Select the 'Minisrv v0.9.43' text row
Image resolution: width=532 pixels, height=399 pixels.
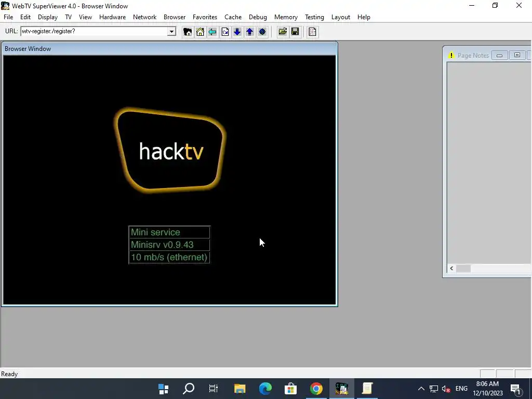(x=169, y=245)
